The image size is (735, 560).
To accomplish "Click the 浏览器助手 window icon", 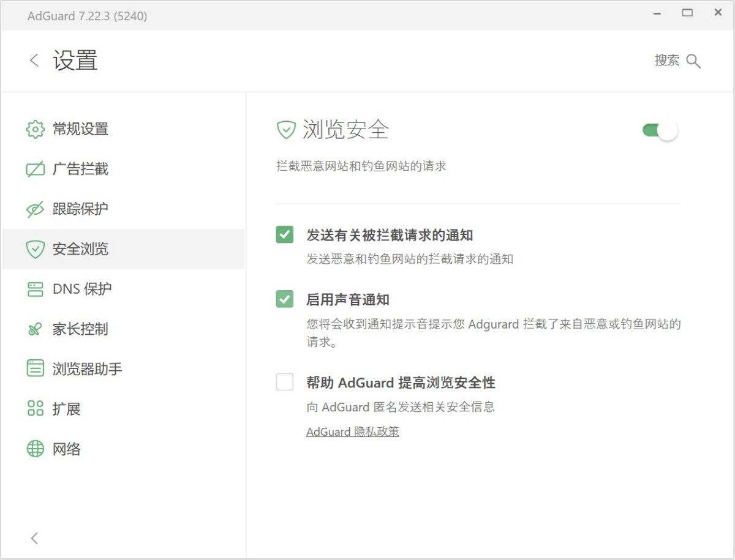I will 36,369.
